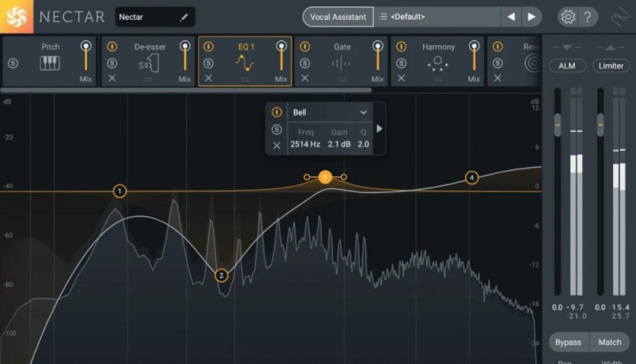Viewport: 636px width, 364px height.
Task: Remove the Harmony module
Action: pos(401,78)
